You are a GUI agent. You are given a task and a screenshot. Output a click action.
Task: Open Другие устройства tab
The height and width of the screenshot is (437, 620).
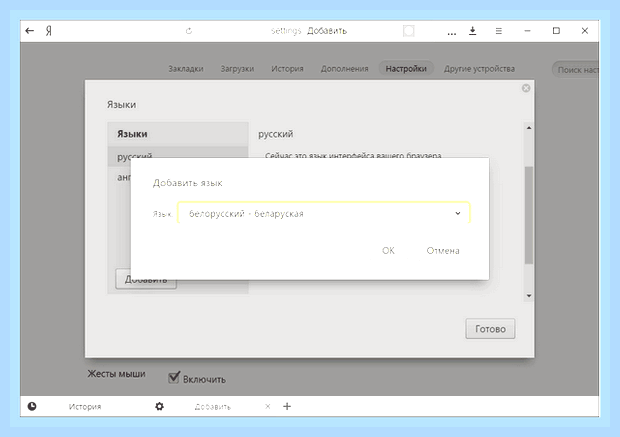(x=479, y=69)
